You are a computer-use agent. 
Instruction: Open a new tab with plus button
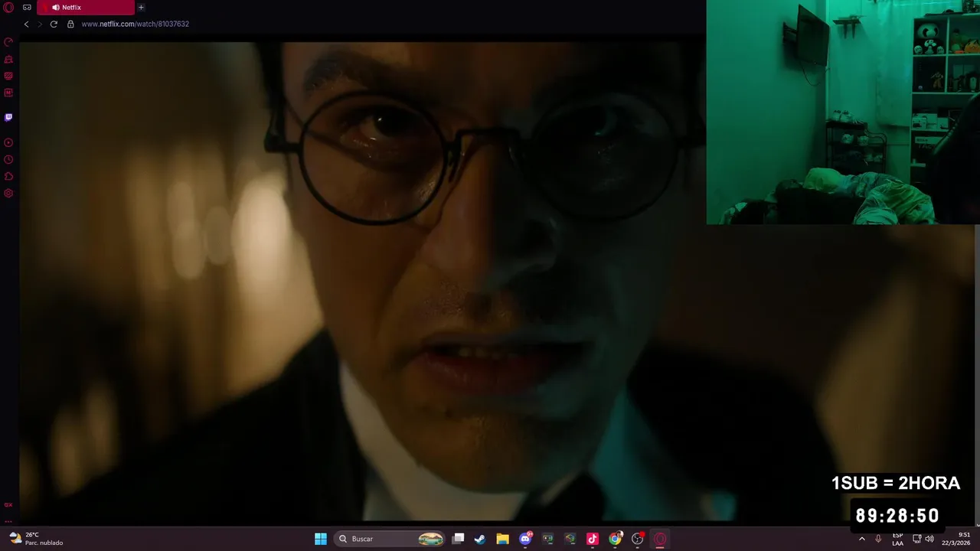141,8
